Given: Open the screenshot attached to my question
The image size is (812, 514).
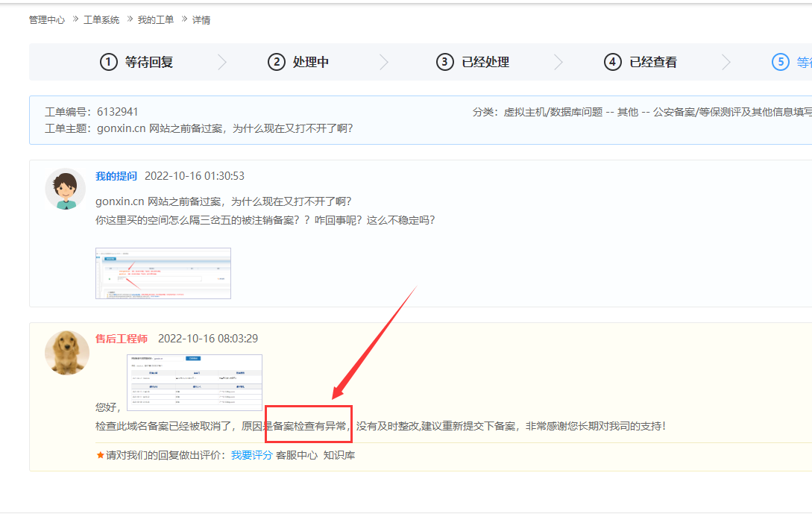Looking at the screenshot, I should [x=163, y=273].
